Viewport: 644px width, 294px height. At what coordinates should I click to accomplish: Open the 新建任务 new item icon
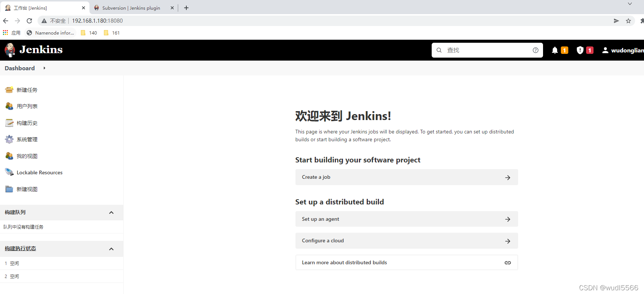pos(9,90)
